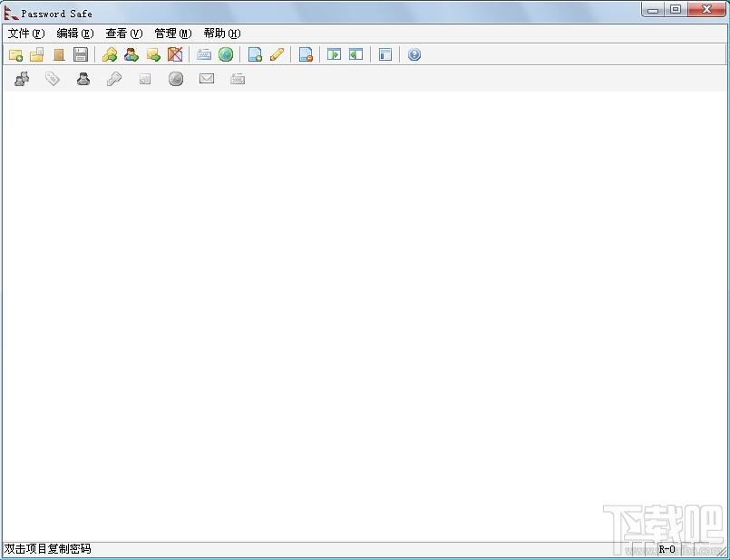Delete entry page icon with red minus
This screenshot has height=560, width=730.
coord(306,55)
